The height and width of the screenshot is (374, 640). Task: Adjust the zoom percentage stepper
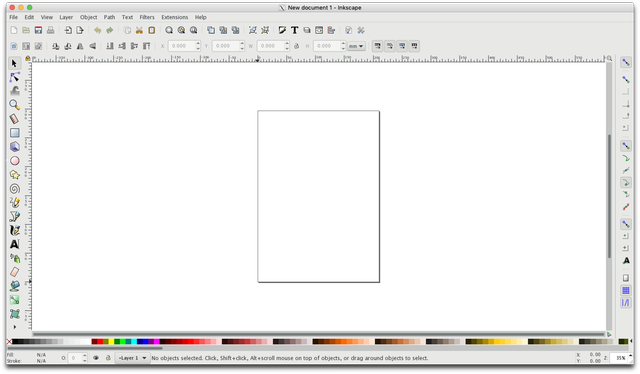pos(631,358)
